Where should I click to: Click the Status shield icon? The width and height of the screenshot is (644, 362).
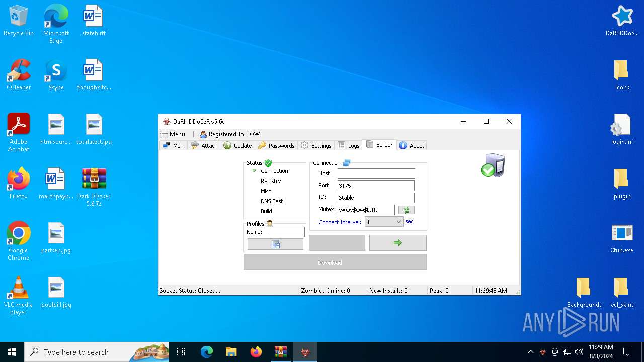268,163
